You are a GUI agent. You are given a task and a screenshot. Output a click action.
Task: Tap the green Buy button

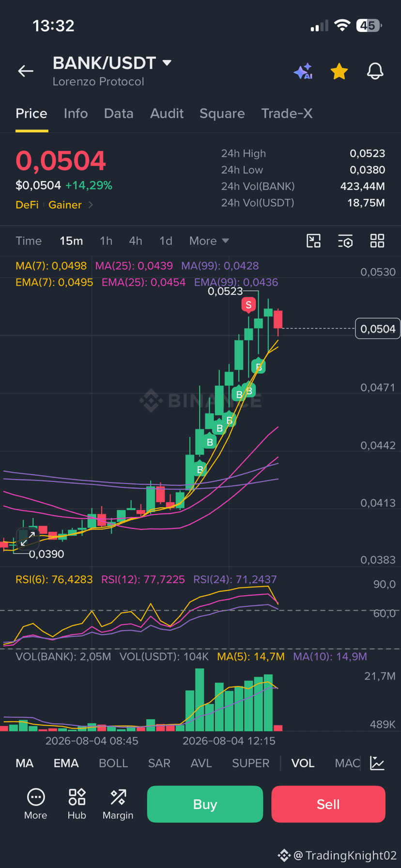(x=205, y=804)
